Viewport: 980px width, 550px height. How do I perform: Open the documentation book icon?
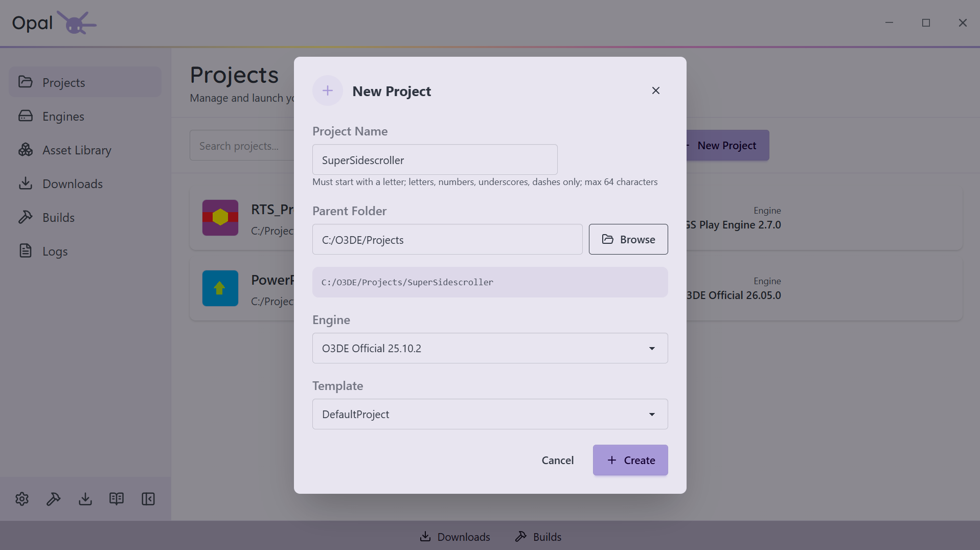(x=117, y=499)
